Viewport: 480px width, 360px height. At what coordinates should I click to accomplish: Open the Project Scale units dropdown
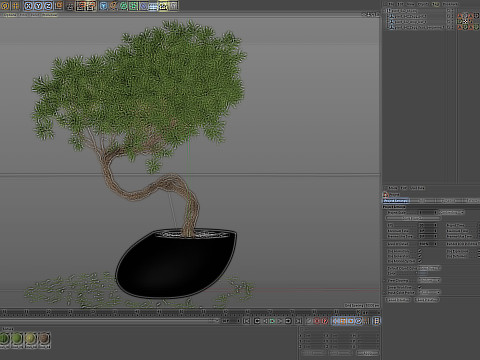(451, 212)
